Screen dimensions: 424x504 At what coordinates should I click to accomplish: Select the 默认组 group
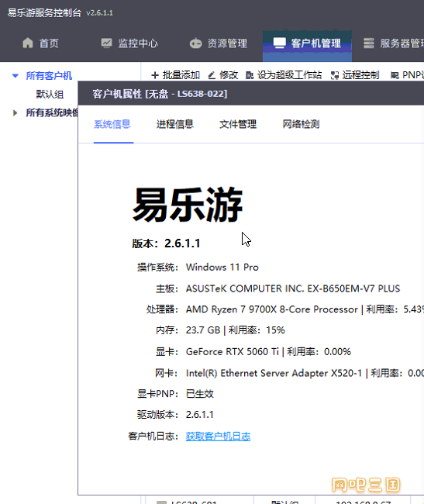coord(50,95)
